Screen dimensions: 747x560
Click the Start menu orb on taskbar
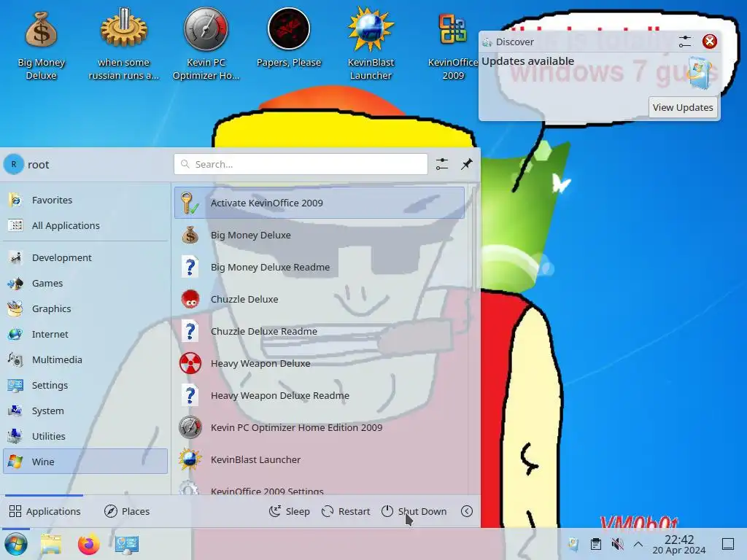click(16, 544)
